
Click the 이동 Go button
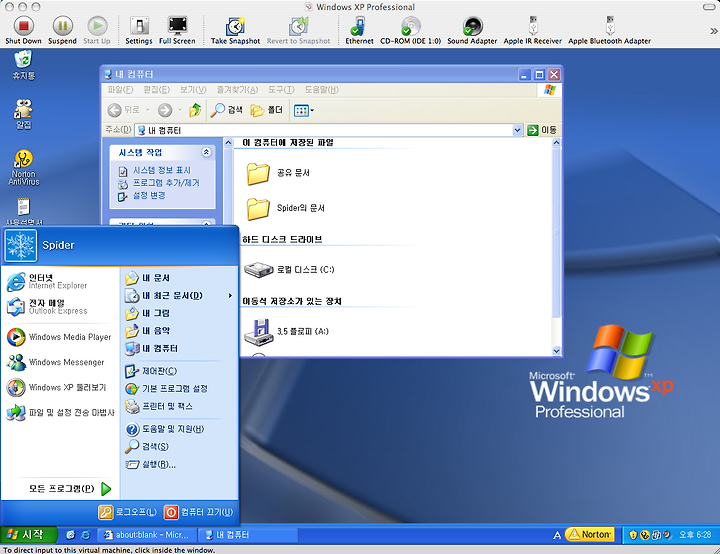click(x=542, y=130)
